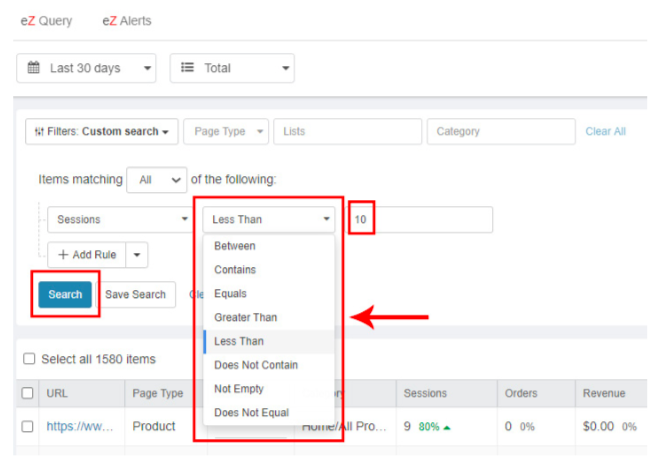
Task: Click into the Lists filter field
Action: (347, 131)
